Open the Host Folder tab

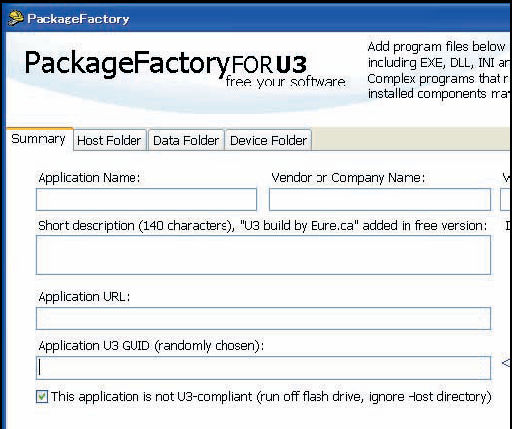click(x=109, y=140)
